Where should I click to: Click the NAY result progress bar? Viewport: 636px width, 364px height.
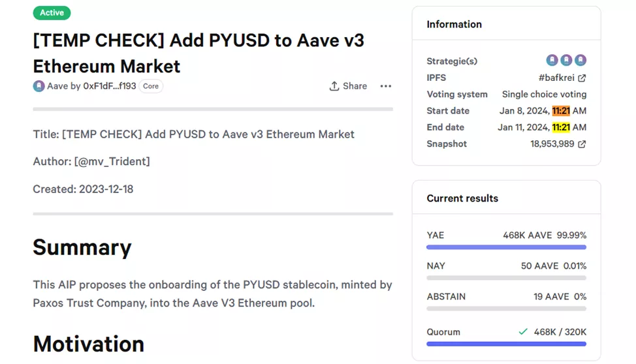click(506, 278)
